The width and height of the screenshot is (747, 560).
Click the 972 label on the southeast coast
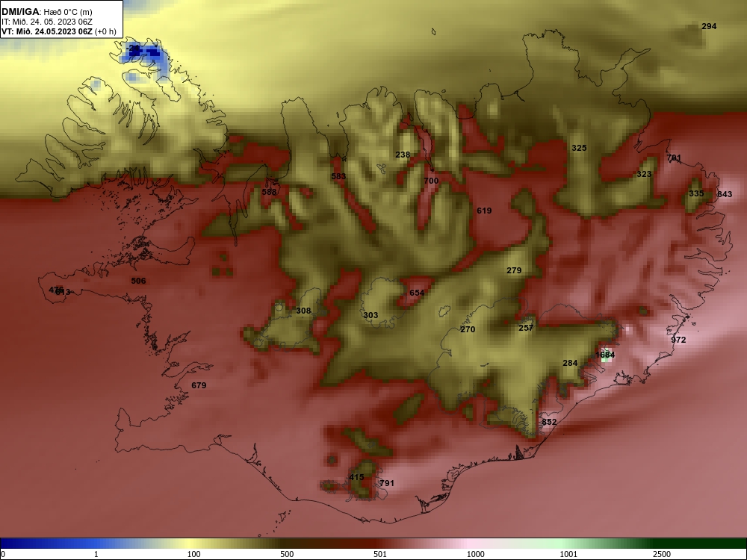pos(678,340)
